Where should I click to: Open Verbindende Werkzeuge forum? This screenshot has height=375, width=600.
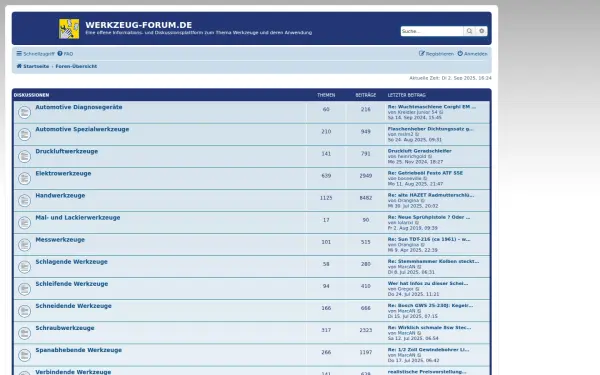pyautogui.click(x=73, y=372)
